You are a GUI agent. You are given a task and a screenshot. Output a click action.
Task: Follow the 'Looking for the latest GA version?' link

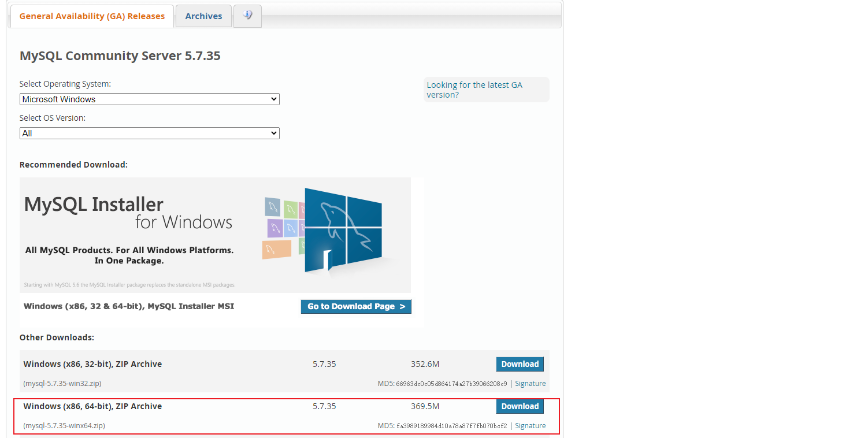[x=474, y=90]
